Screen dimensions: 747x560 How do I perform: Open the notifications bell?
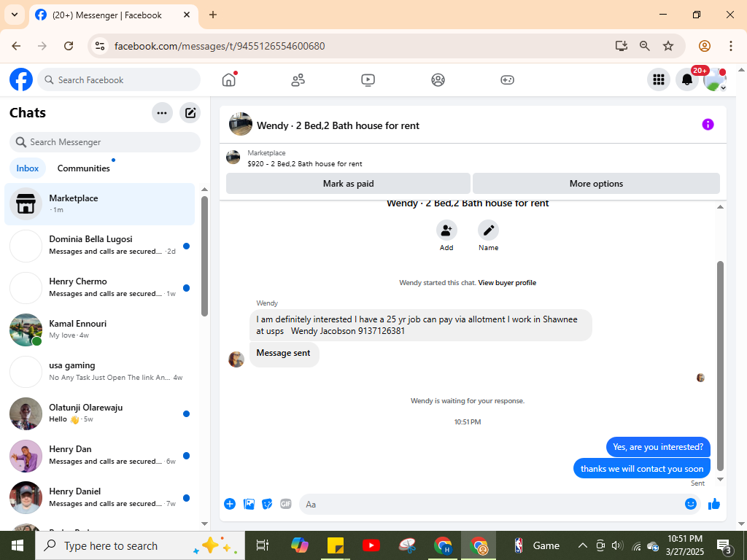(x=687, y=79)
